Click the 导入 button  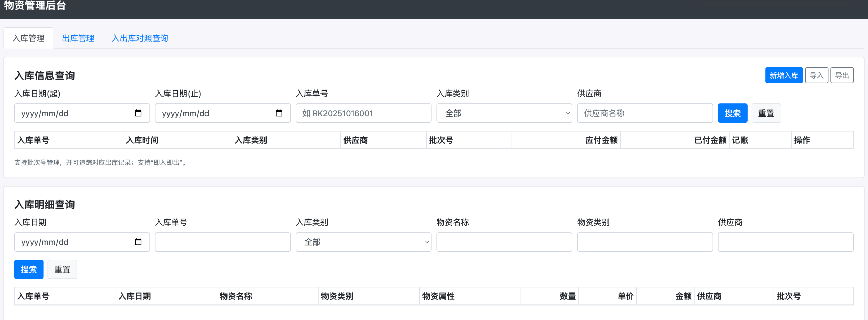[x=817, y=75]
